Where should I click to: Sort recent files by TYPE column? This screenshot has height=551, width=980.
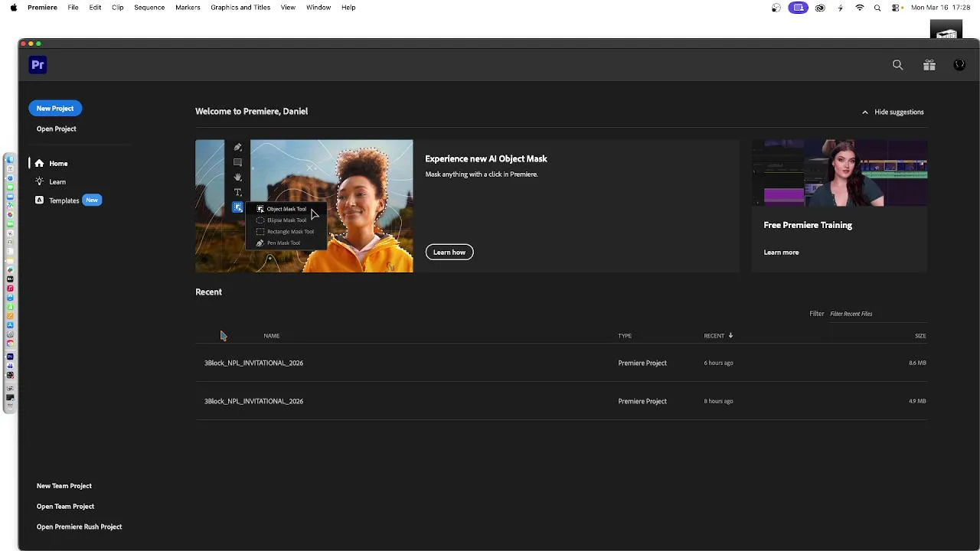(625, 335)
